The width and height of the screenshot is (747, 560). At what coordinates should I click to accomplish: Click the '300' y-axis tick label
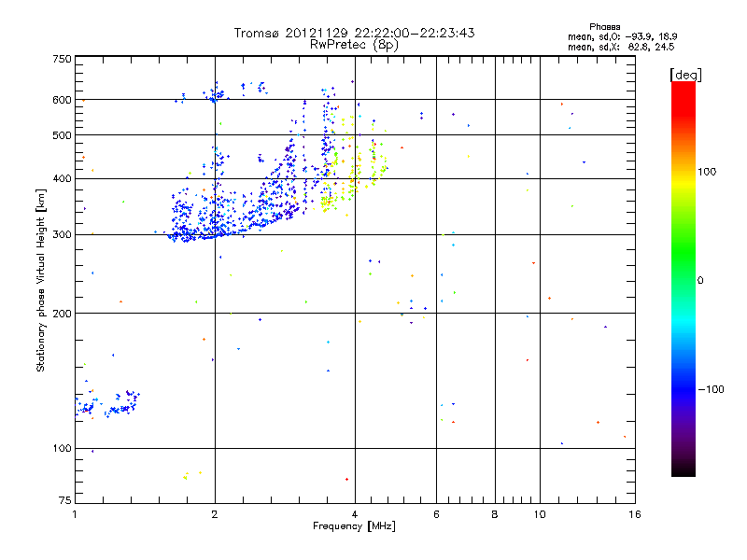coord(63,235)
